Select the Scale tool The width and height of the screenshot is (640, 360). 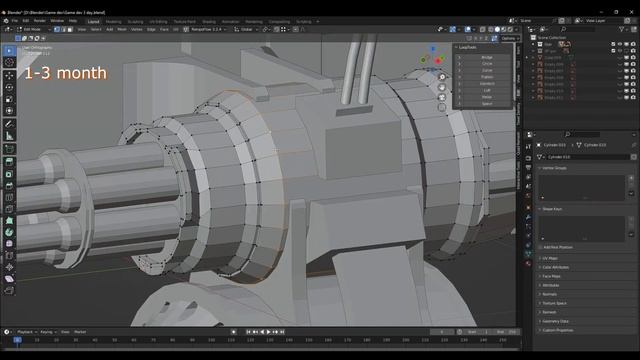9,99
